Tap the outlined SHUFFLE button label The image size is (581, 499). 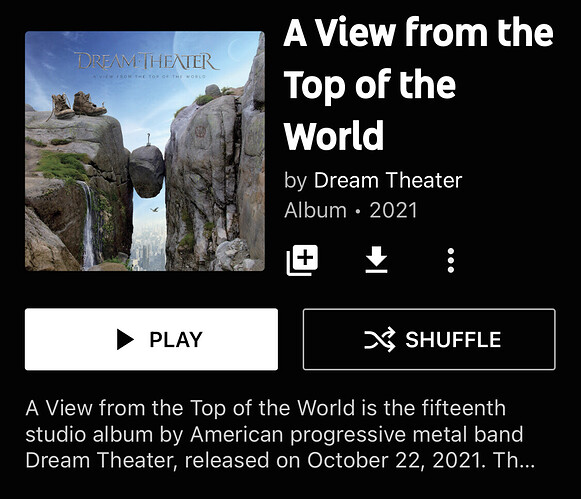453,339
